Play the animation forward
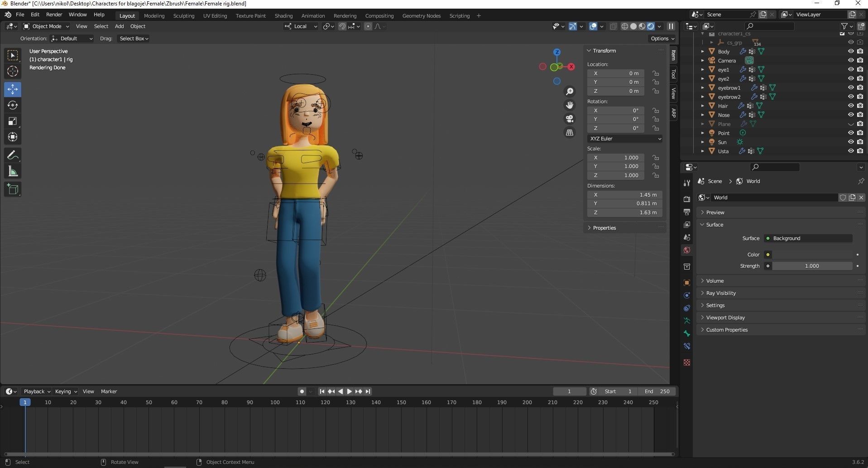 pyautogui.click(x=350, y=391)
